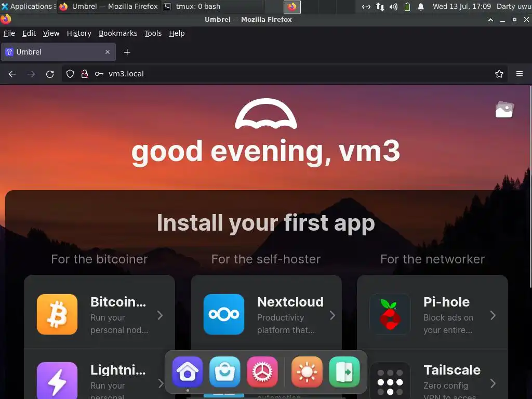
Task: Bookmark this page with the star
Action: [499, 74]
